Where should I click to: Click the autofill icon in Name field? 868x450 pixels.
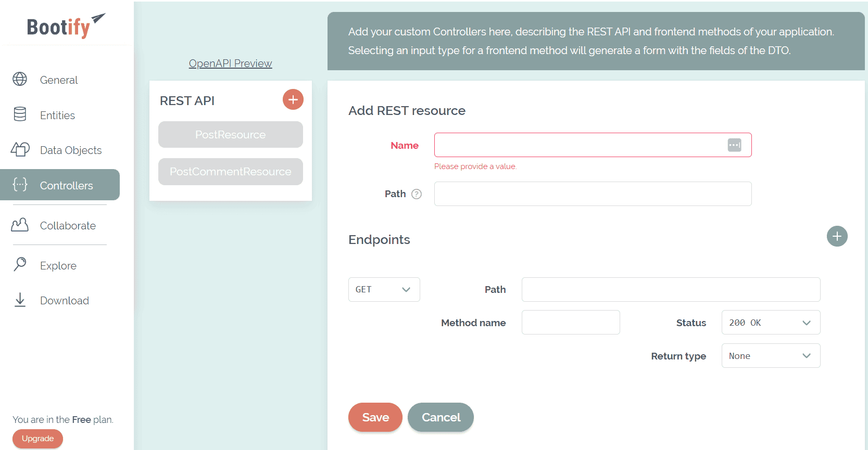734,145
